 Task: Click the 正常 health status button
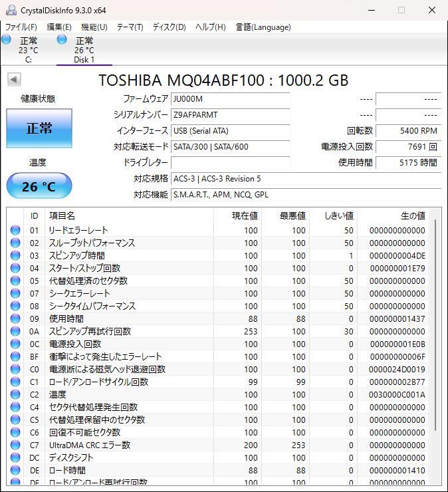[39, 128]
